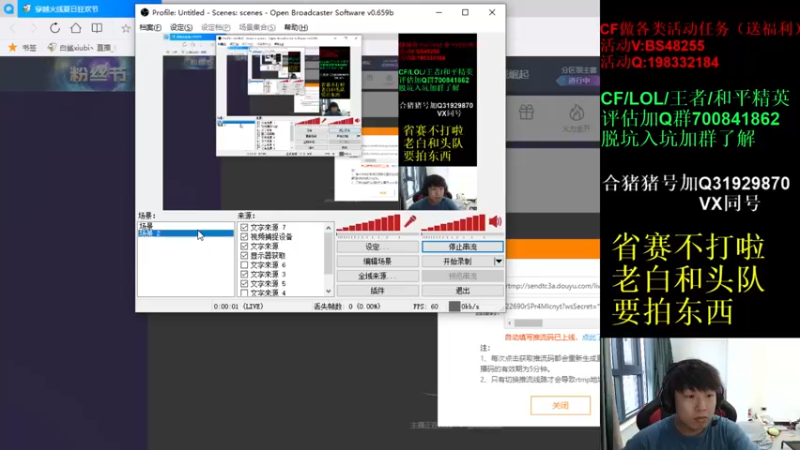The image size is (800, 450).
Task: Click the rtmp address field on webpage
Action: click(553, 286)
